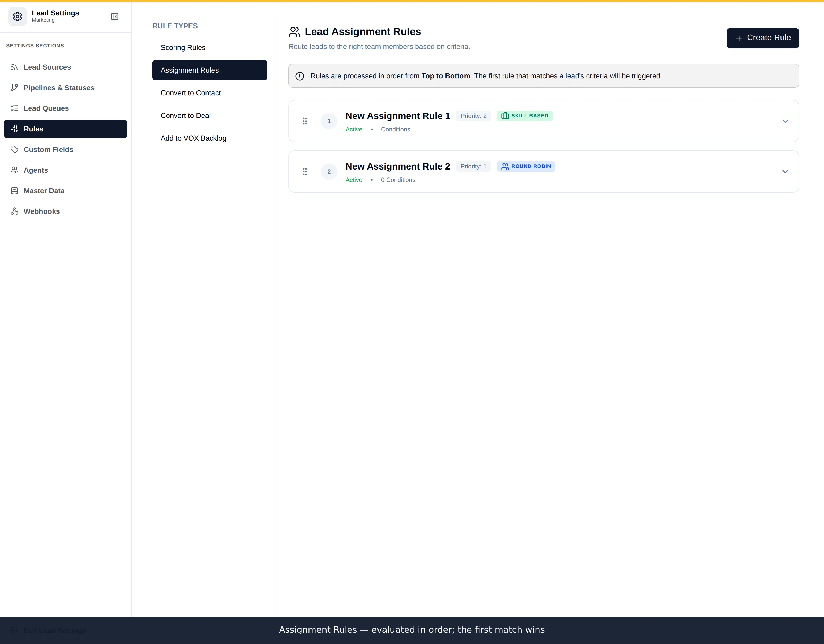Go to Pipelines & Statuses settings

tap(66, 88)
